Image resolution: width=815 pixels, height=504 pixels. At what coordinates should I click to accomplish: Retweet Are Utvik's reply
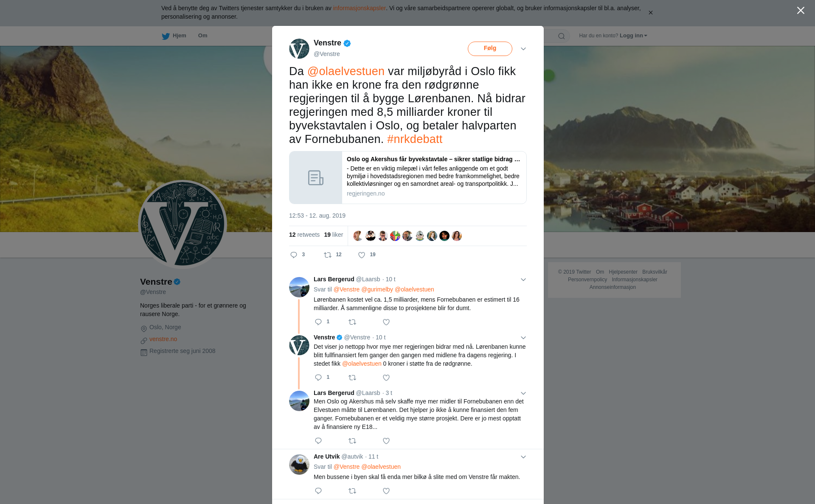point(352,491)
